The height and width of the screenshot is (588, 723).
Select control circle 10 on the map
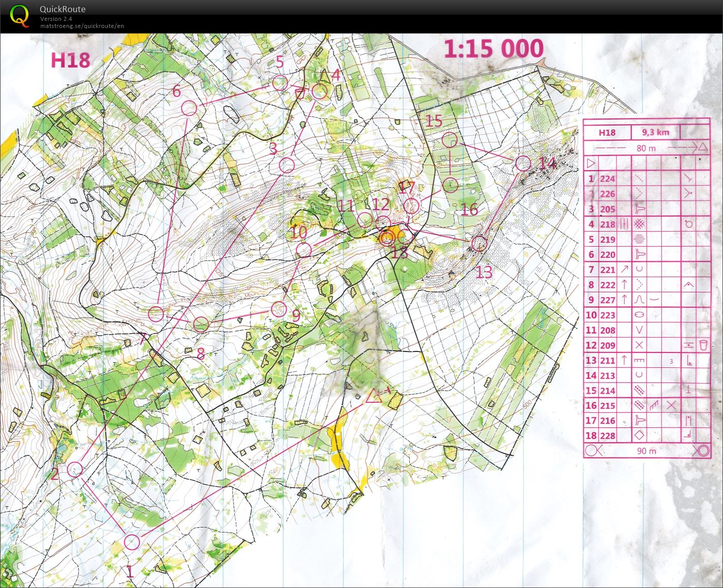point(304,250)
